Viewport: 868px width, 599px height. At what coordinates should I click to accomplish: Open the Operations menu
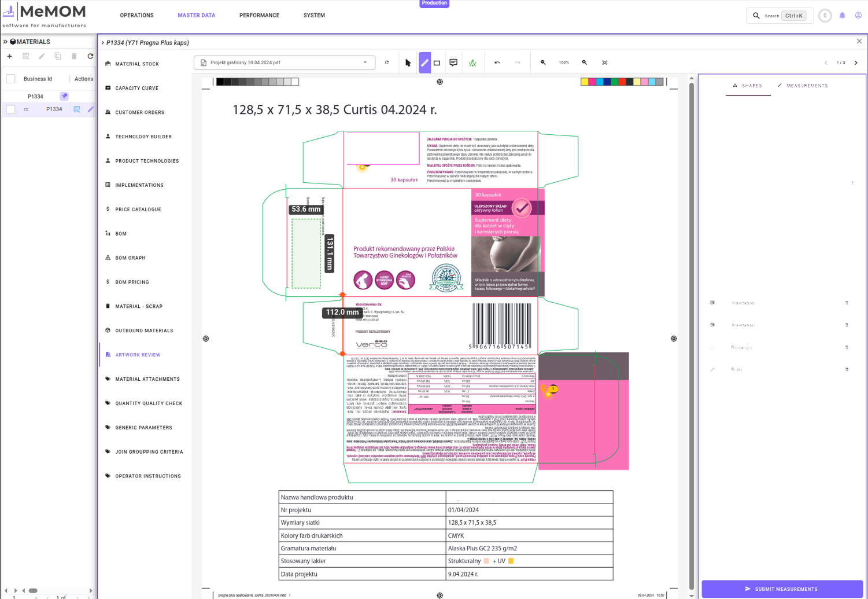(x=137, y=16)
